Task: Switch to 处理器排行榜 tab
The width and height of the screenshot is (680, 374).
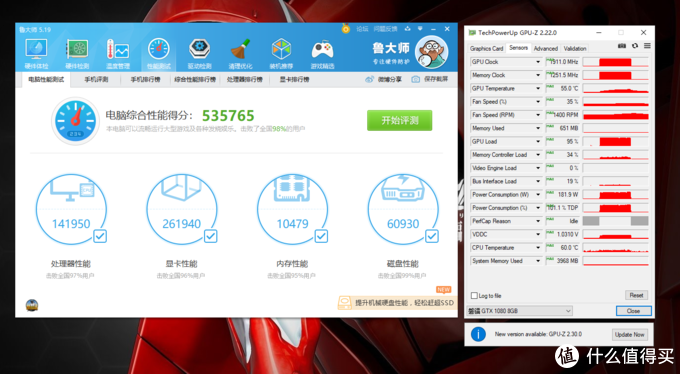Action: 245,79
